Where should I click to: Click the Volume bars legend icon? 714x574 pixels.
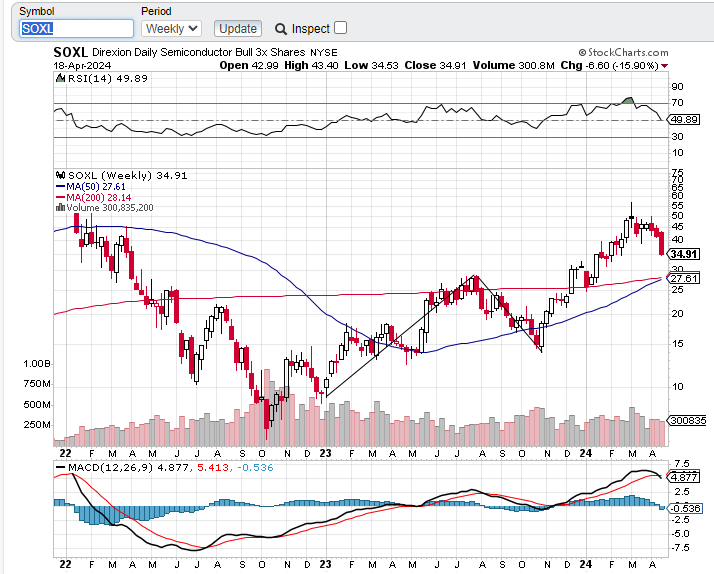pyautogui.click(x=60, y=208)
